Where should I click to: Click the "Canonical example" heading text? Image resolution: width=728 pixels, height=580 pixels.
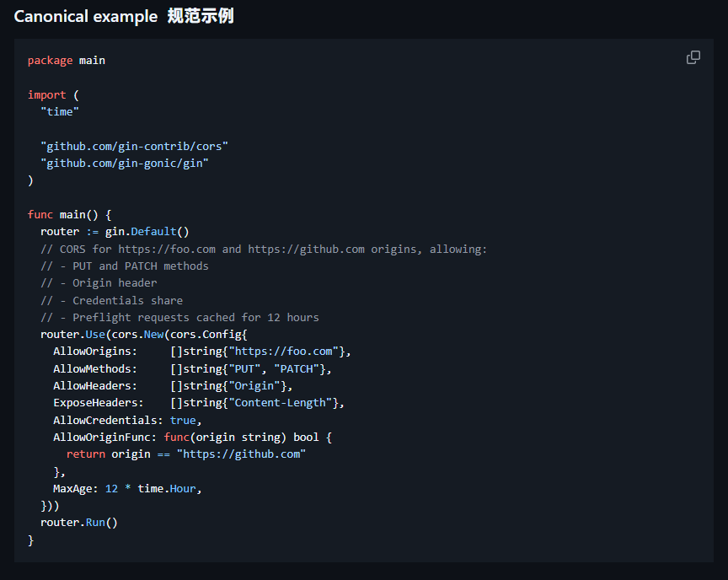[84, 17]
